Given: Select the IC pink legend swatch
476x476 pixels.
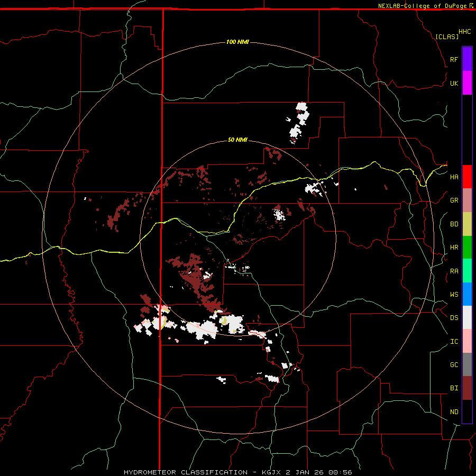Looking at the screenshot, I should (467, 341).
